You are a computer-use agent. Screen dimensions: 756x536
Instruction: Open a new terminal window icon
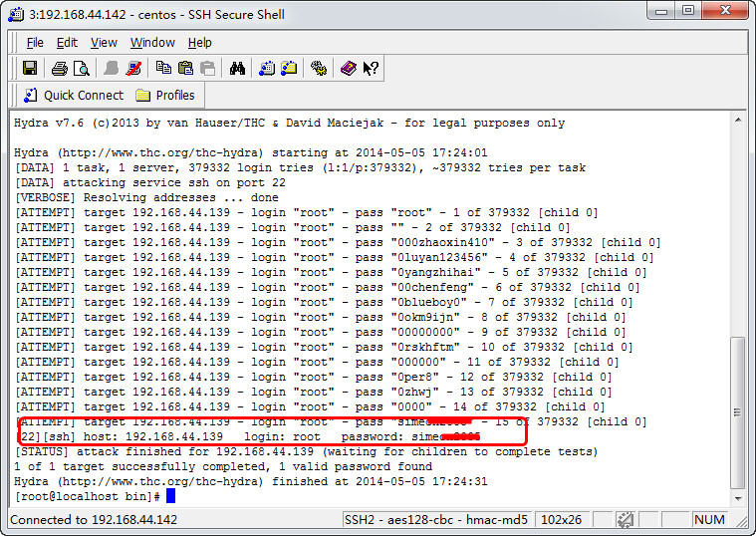click(x=267, y=69)
